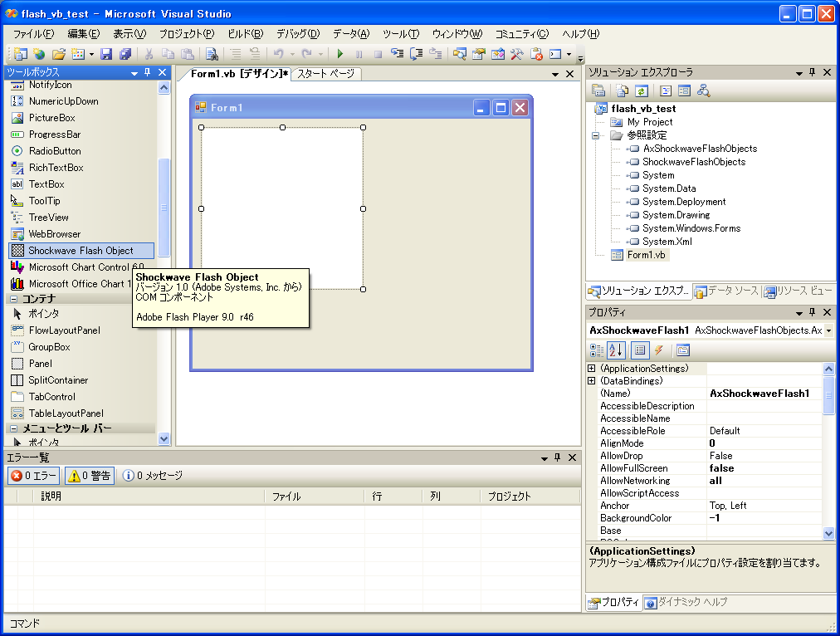This screenshot has height=636, width=840.
Task: Select ShockwaveFlashObjects reference in the tree
Action: (x=694, y=162)
